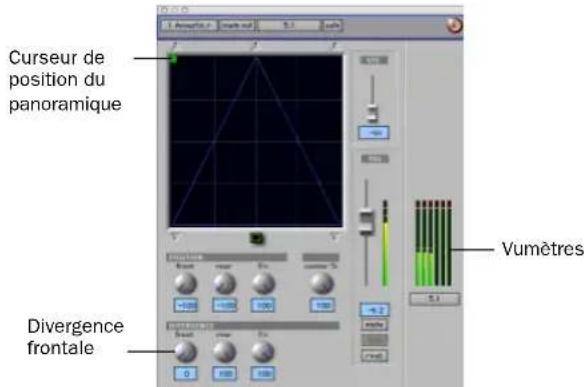Click the right surround speaker icon below grid
The height and width of the screenshot is (387, 584).
click(x=334, y=237)
